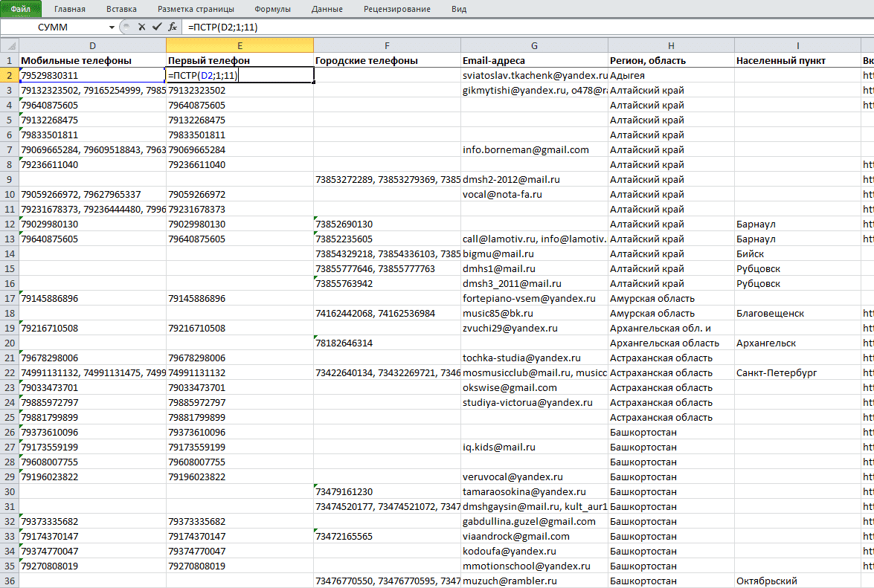The width and height of the screenshot is (874, 588).
Task: Open the Данные ribbon tab
Action: [327, 9]
